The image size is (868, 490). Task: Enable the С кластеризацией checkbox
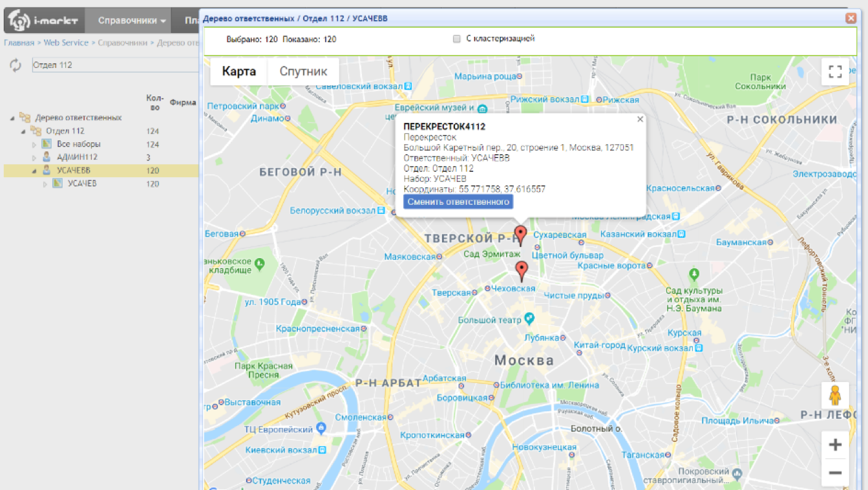click(x=457, y=39)
